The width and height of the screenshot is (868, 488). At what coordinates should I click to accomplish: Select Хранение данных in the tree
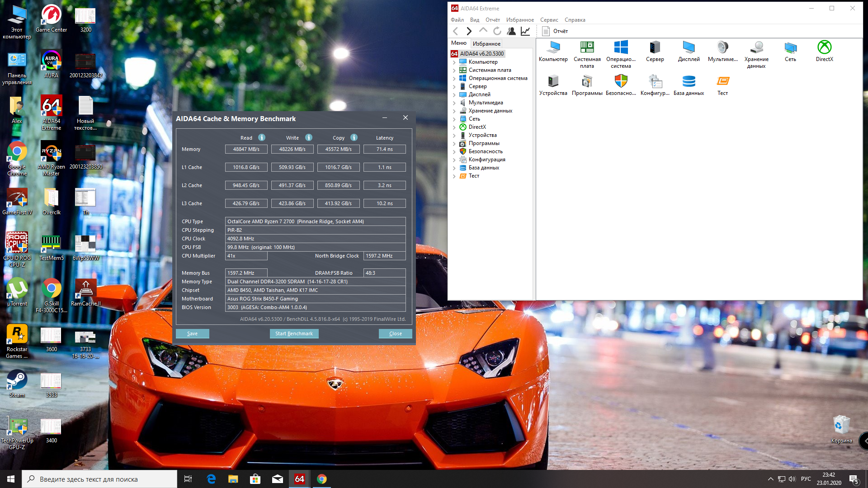point(490,111)
